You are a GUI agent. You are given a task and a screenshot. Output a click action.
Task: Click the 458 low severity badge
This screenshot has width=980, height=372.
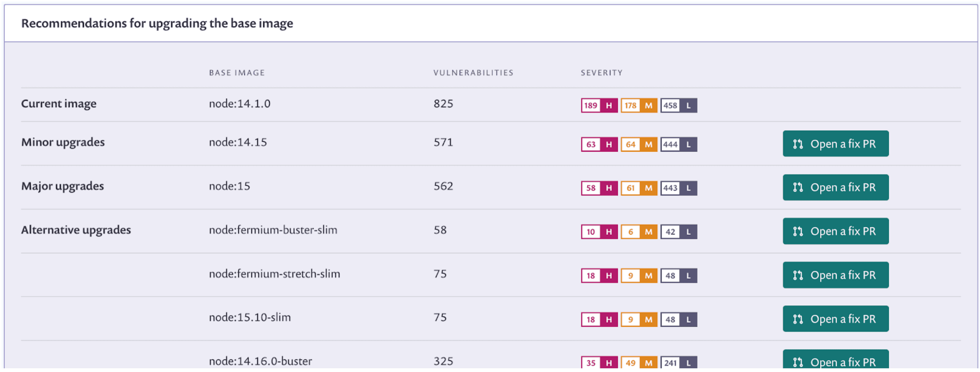[x=678, y=106]
